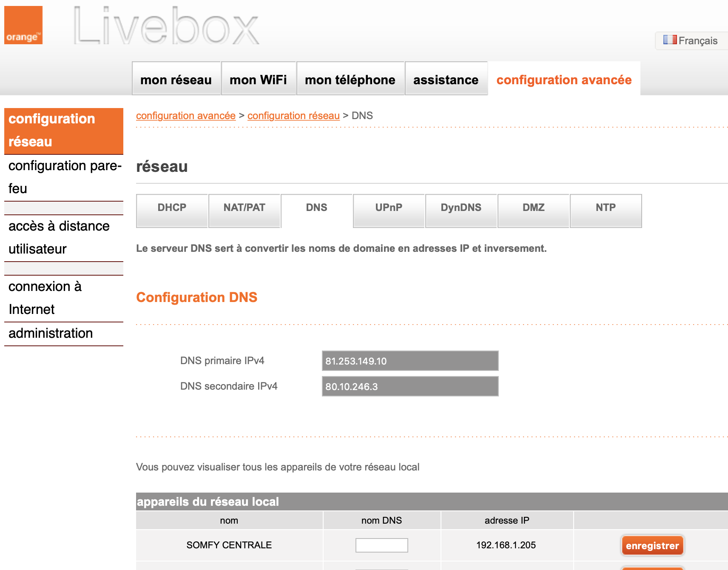Select the configuration avancée tab

[x=564, y=79]
